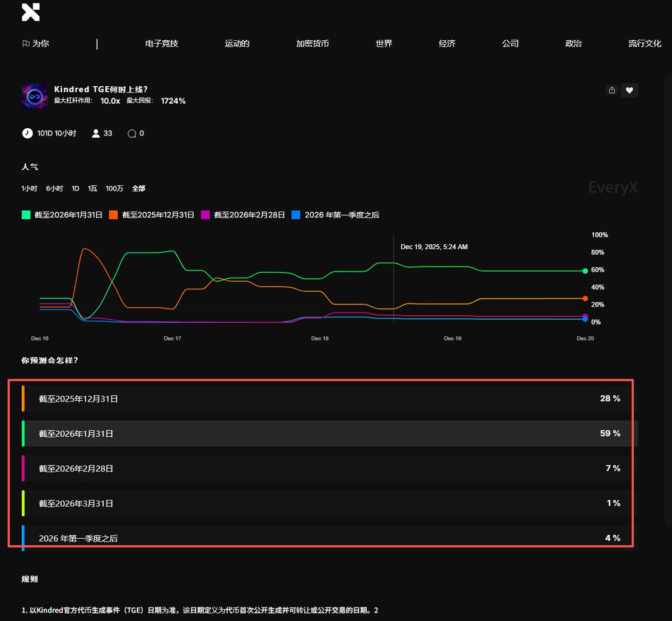The width and height of the screenshot is (672, 621).
Task: Select the outcome 2026 年第一季度之后 at 4%
Action: [x=329, y=538]
